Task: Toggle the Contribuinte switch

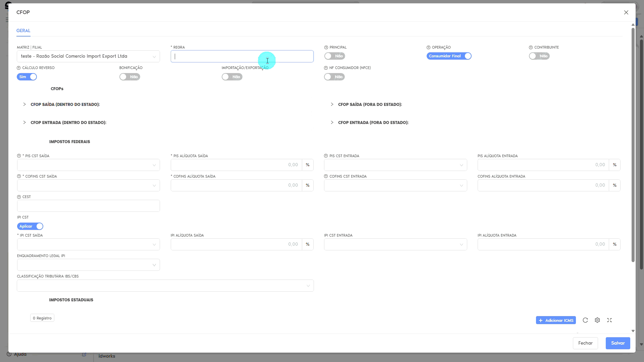Action: coord(539,56)
